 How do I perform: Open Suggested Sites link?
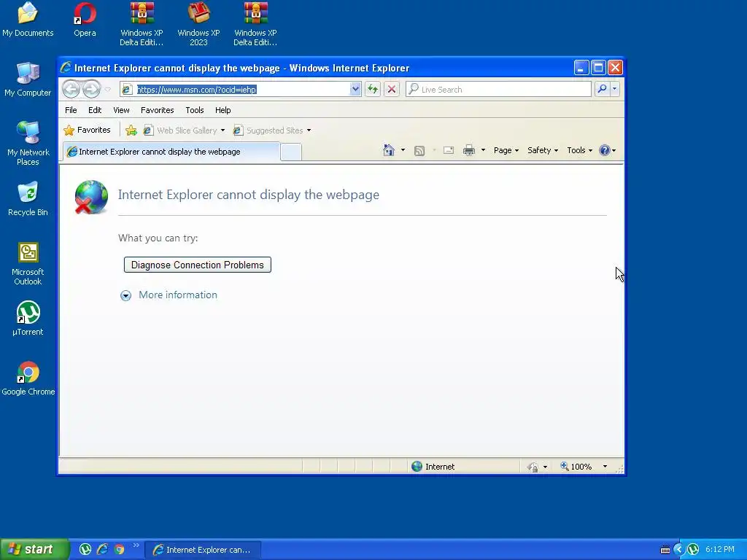point(268,131)
